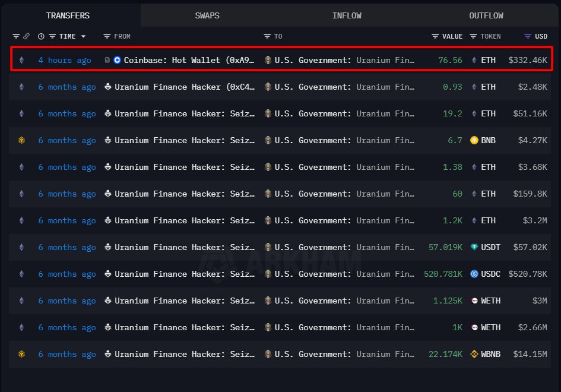Click the WETH icon in the $3M row
Screen dimensions: 561x392
click(474, 301)
